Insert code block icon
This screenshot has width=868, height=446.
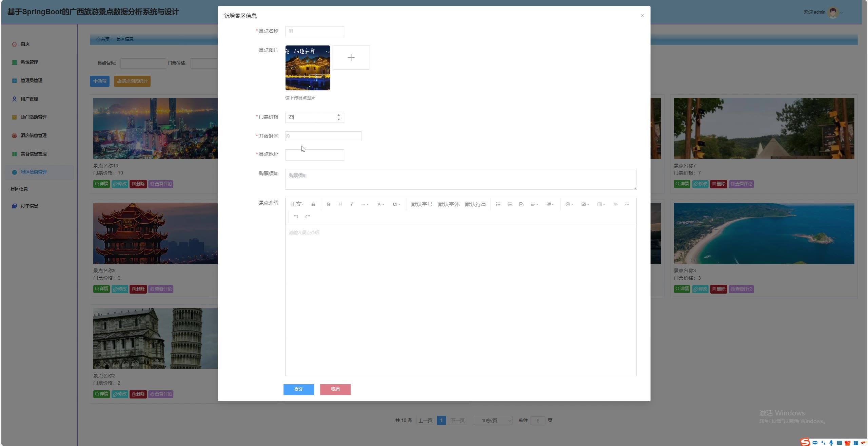click(x=615, y=204)
